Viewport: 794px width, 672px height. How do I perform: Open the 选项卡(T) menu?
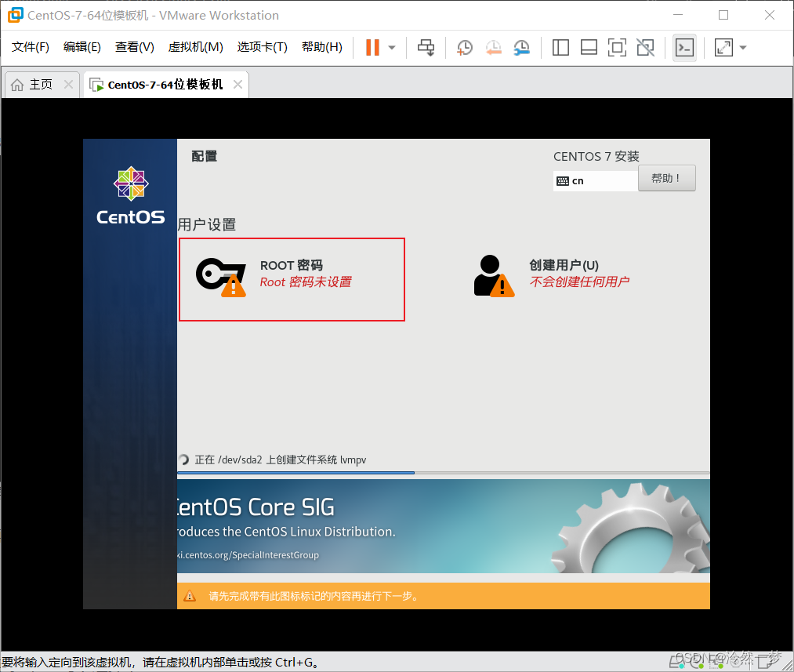point(263,47)
